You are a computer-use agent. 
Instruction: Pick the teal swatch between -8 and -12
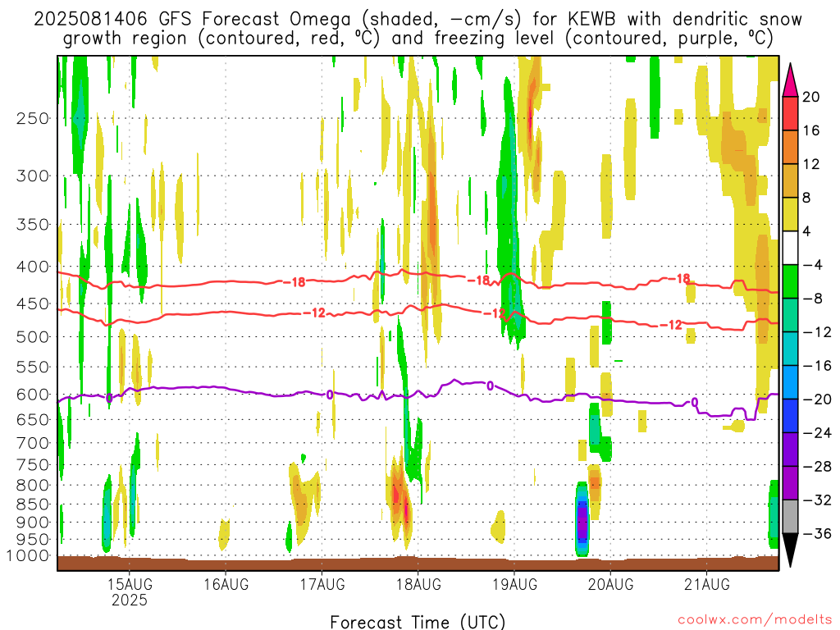click(790, 315)
